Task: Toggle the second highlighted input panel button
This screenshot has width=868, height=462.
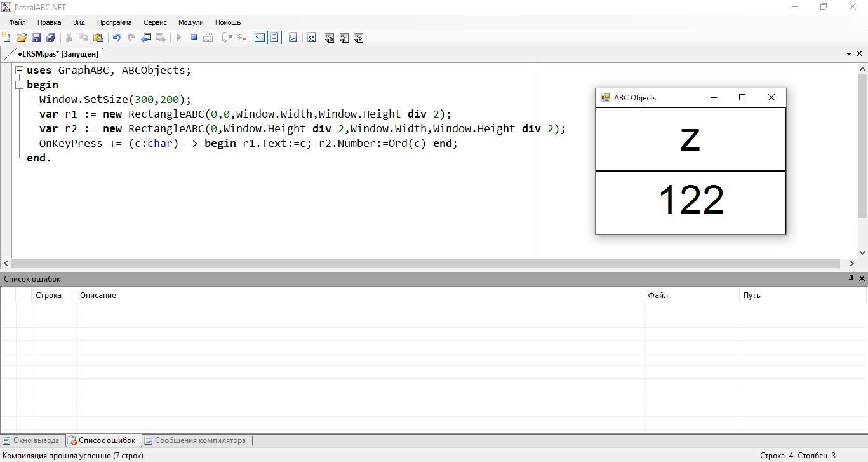Action: 274,38
